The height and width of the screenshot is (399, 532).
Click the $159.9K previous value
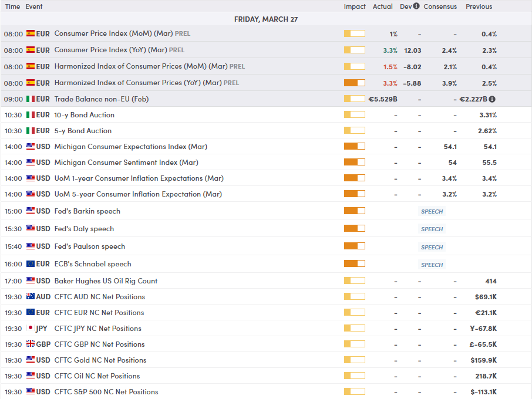click(483, 360)
